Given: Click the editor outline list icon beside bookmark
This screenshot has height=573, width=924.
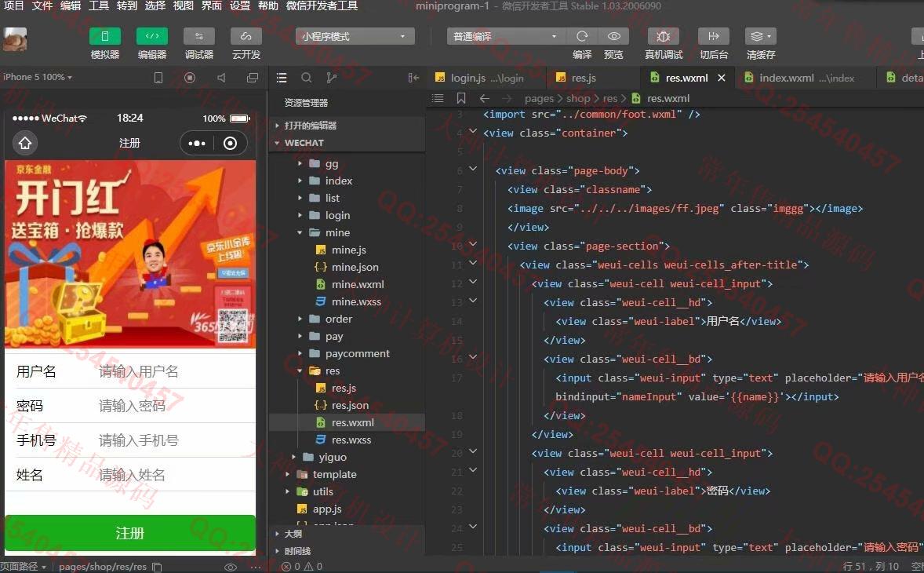Looking at the screenshot, I should (438, 98).
